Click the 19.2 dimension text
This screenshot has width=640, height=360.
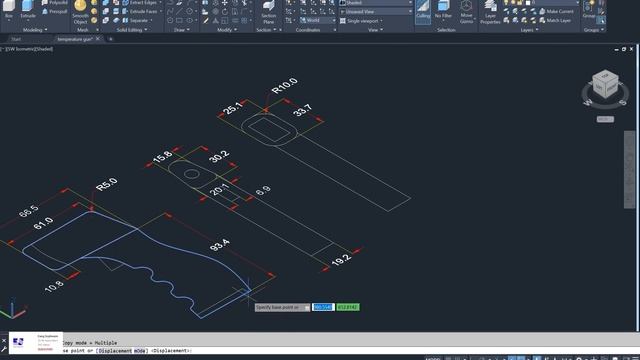click(341, 260)
